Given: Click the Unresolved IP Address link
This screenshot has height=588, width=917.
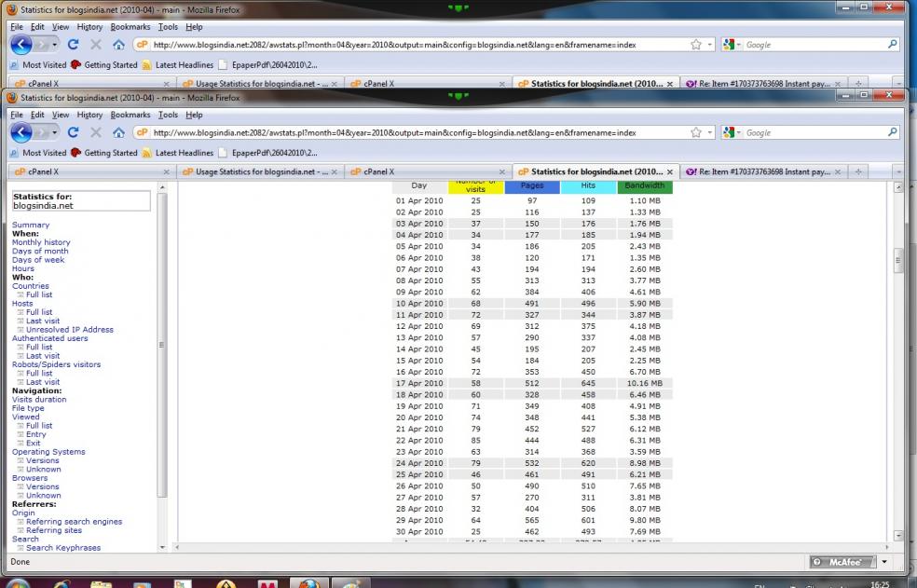Looking at the screenshot, I should tap(69, 330).
